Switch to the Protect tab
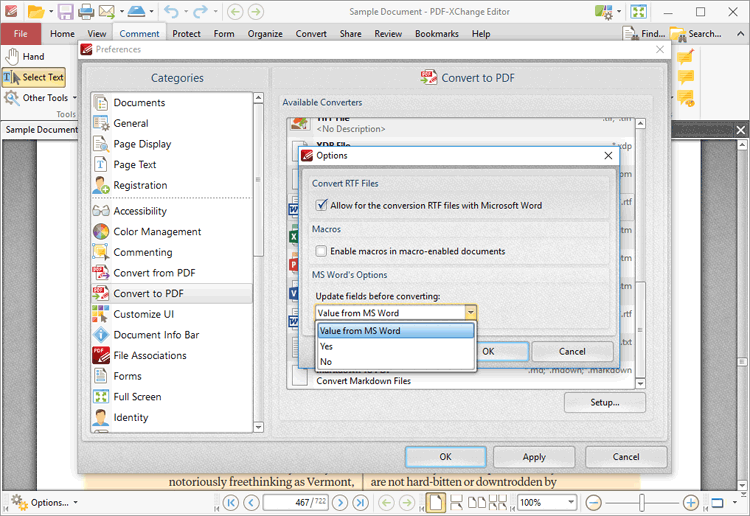Screen dimensions: 750x516 click(x=186, y=33)
